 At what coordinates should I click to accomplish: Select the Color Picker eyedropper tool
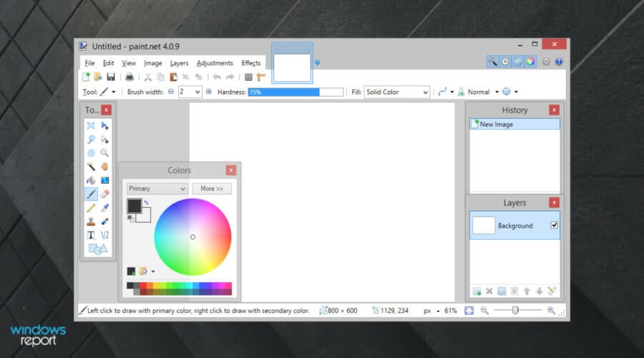click(x=104, y=208)
